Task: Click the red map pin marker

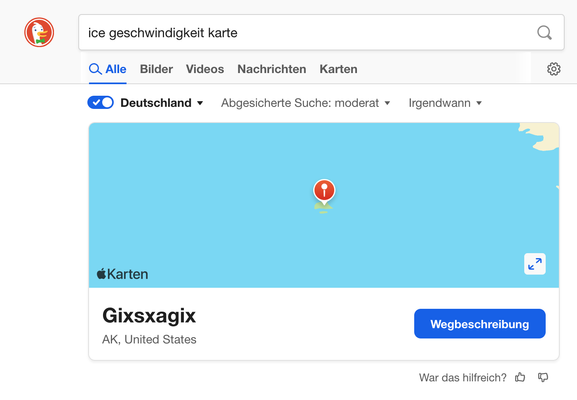Action: [324, 191]
